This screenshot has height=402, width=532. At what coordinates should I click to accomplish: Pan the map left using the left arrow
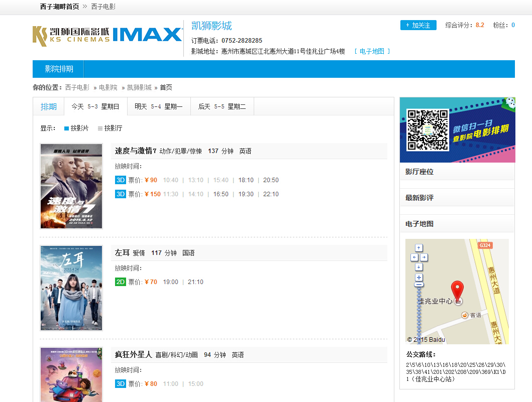click(x=414, y=257)
